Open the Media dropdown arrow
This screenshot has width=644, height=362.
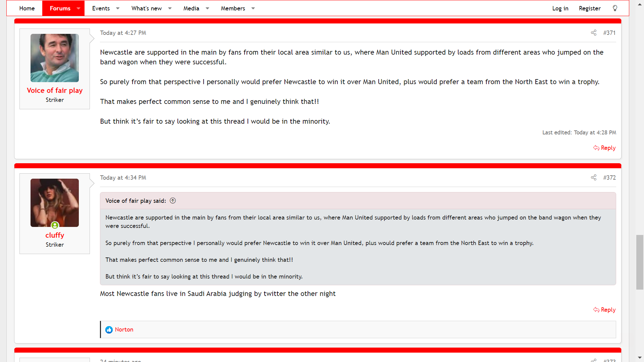(x=207, y=8)
